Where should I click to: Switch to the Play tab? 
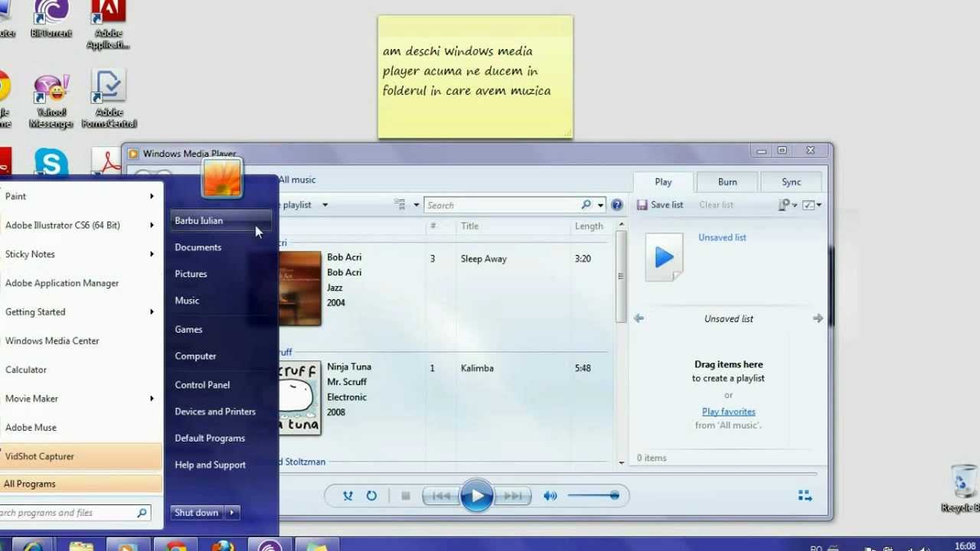pos(663,182)
